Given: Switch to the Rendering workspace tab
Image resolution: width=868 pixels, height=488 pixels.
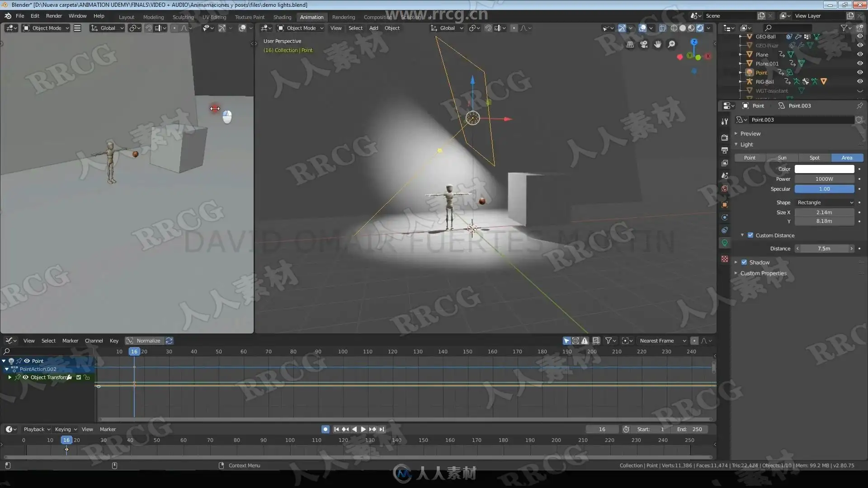Looking at the screenshot, I should (x=343, y=17).
